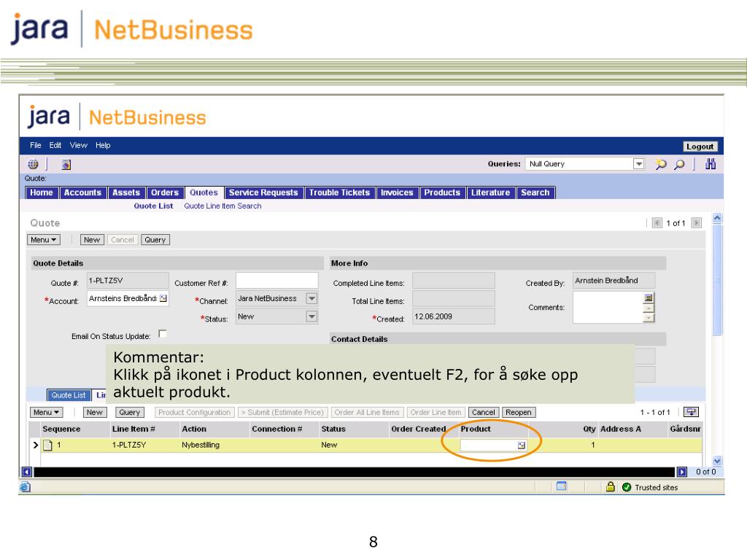
Task: Click the Logout button
Action: pos(700,147)
